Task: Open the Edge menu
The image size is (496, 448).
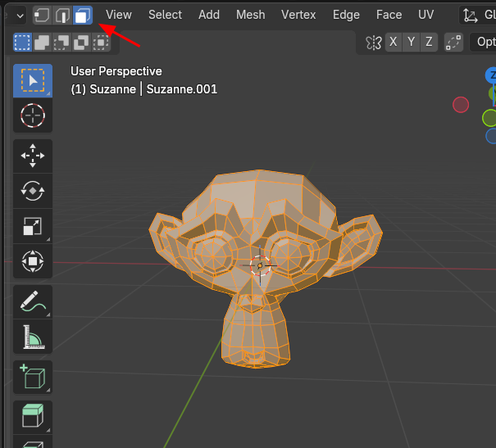Action: click(x=346, y=15)
